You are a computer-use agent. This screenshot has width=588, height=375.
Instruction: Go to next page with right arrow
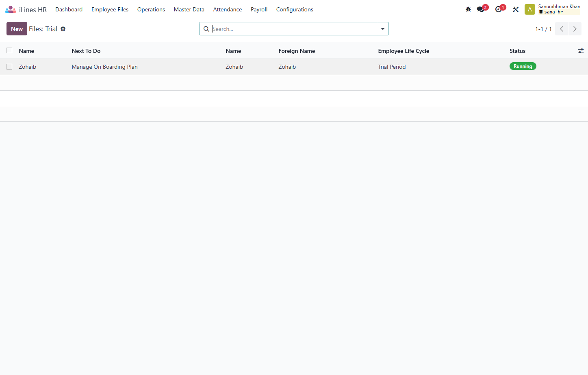click(x=575, y=29)
